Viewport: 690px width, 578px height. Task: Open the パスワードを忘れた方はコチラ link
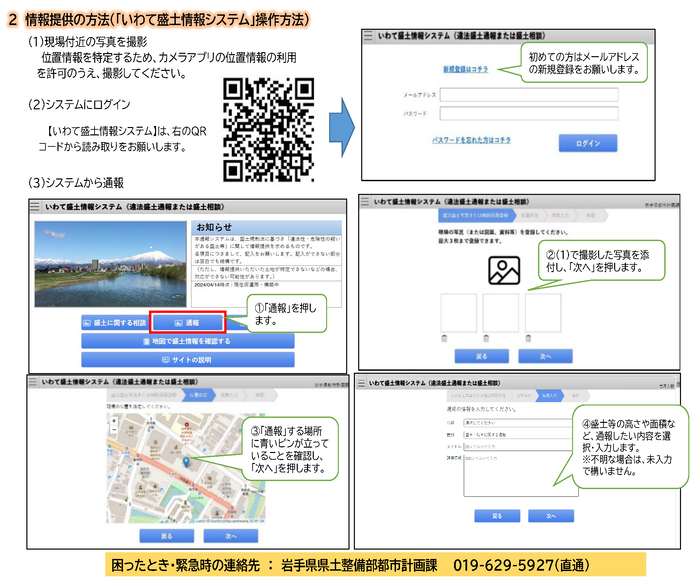[x=471, y=140]
